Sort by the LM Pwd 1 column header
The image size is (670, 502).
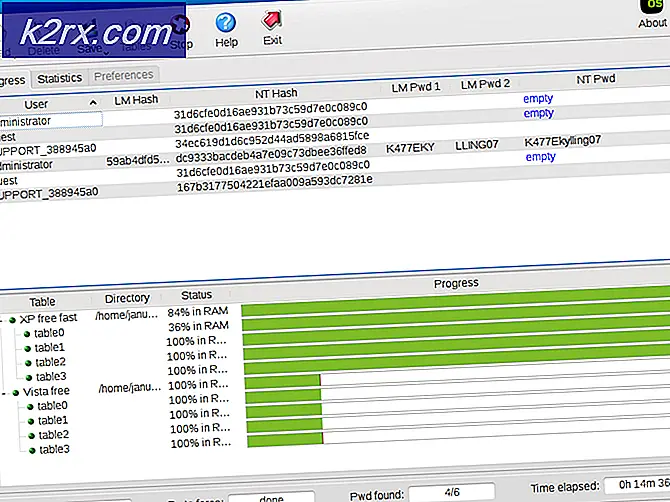click(x=415, y=87)
